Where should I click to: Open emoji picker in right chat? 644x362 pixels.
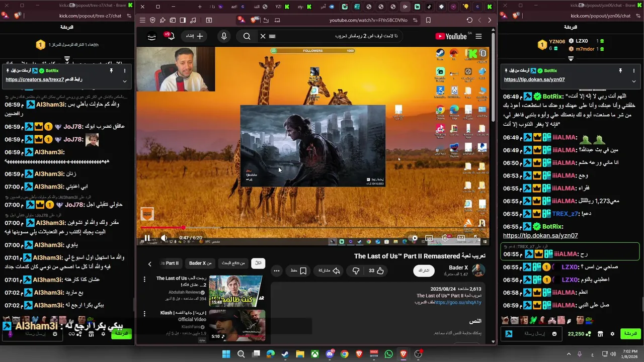[554, 334]
